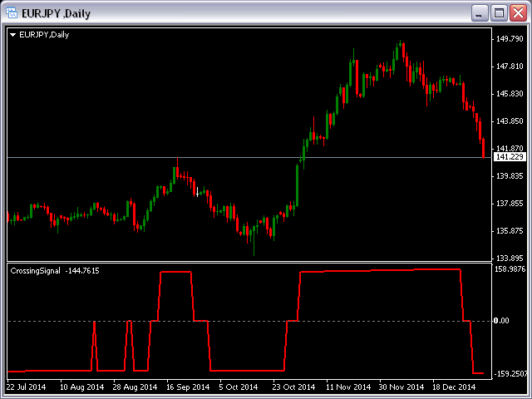Maximize the EURJPY chart window

coord(499,13)
